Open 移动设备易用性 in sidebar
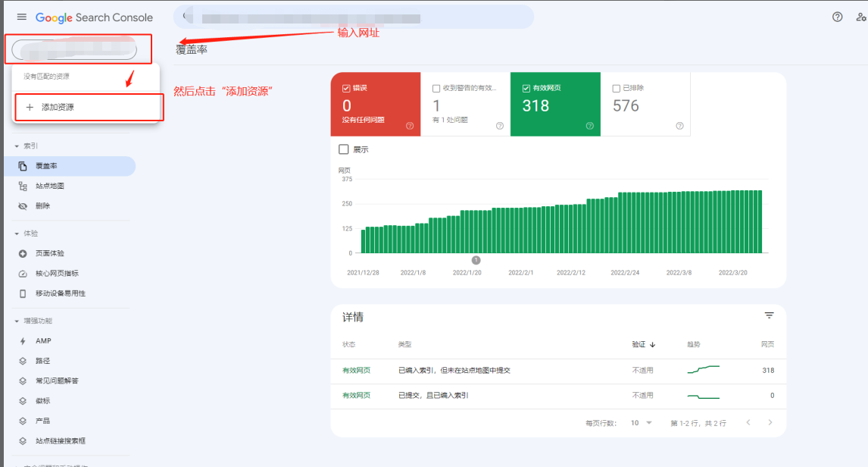The width and height of the screenshot is (868, 467). coord(60,293)
